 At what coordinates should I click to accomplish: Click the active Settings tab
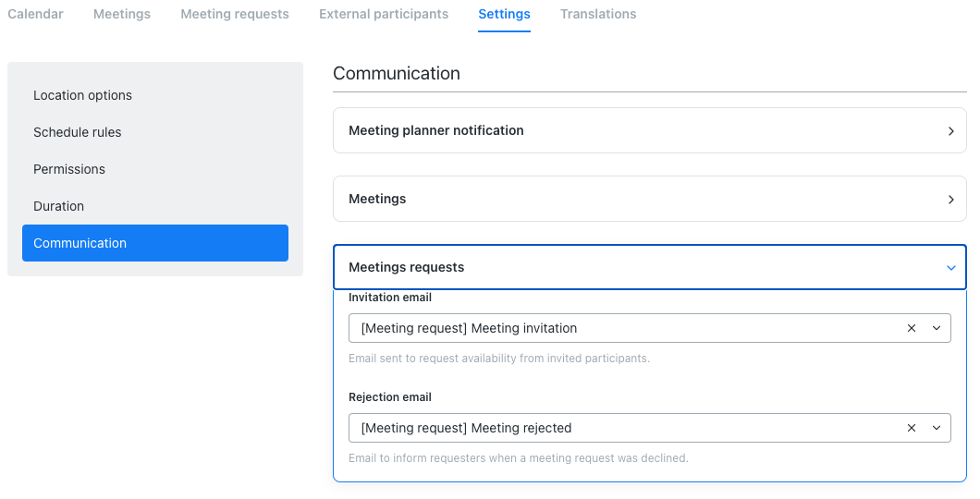(x=504, y=15)
